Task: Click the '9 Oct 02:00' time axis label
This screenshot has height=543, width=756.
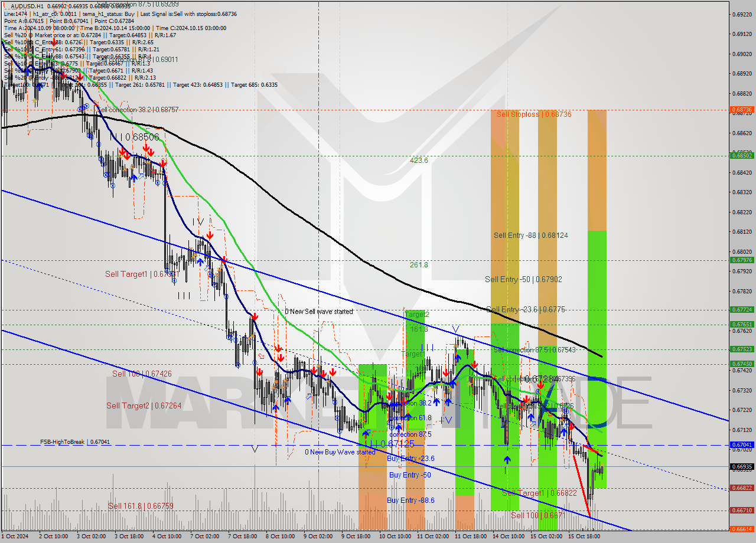Action: [318, 537]
